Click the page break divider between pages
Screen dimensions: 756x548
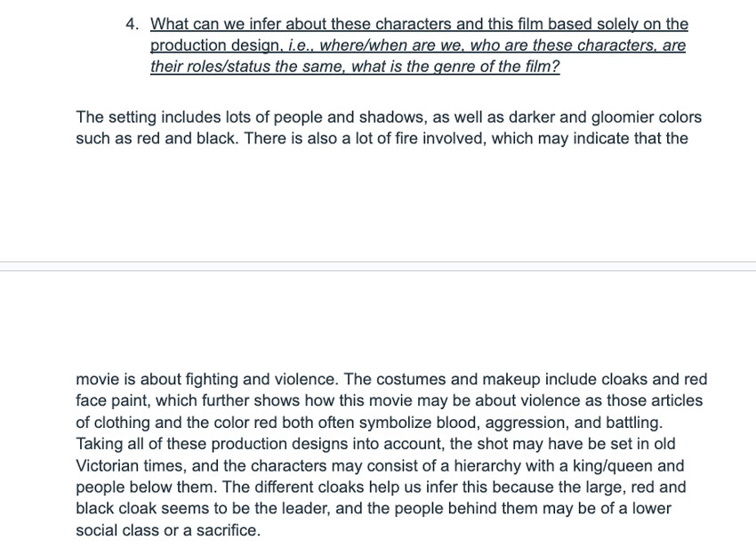pos(378,266)
